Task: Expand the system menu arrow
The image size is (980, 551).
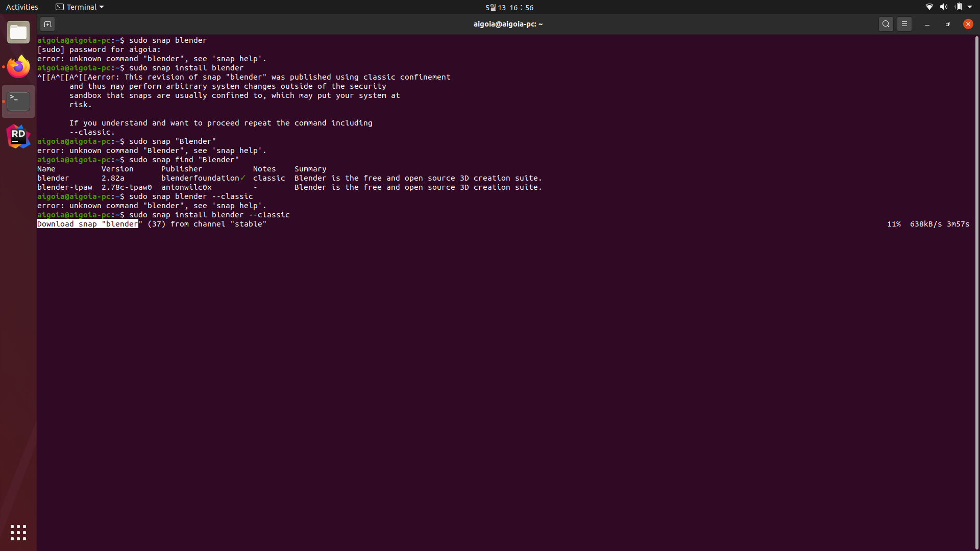Action: coord(970,7)
